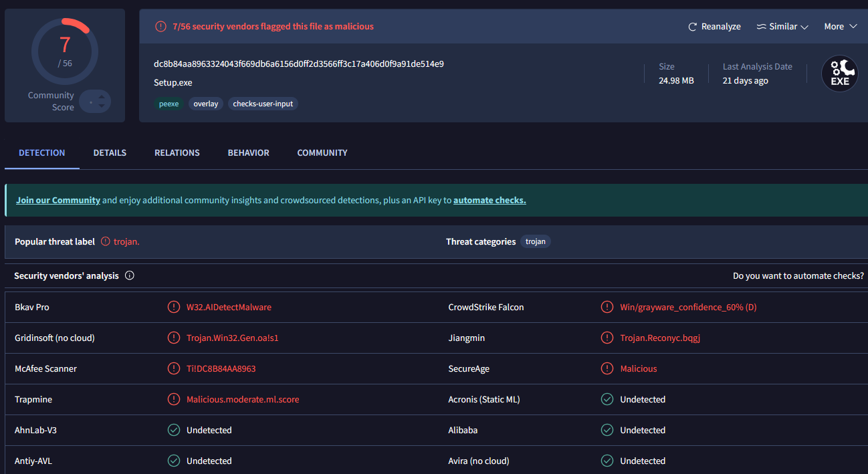
Task: Click the Antiy-AVL undetected checkmark icon
Action: 174,461
